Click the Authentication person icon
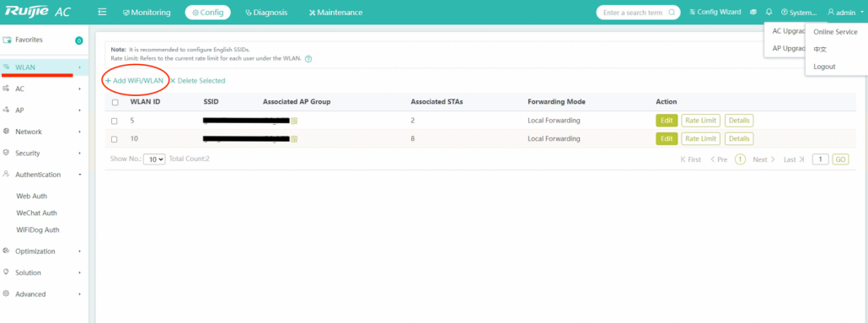This screenshot has width=868, height=323. tap(7, 174)
